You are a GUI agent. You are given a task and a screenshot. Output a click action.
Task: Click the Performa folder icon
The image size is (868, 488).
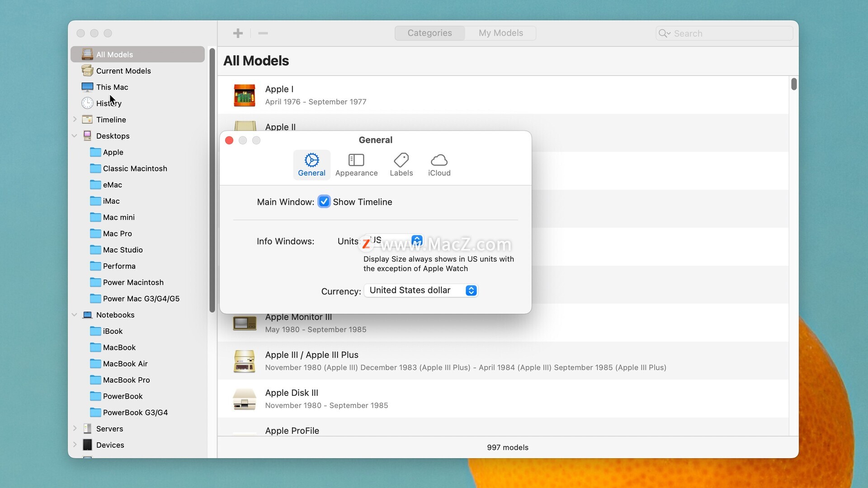tap(95, 266)
